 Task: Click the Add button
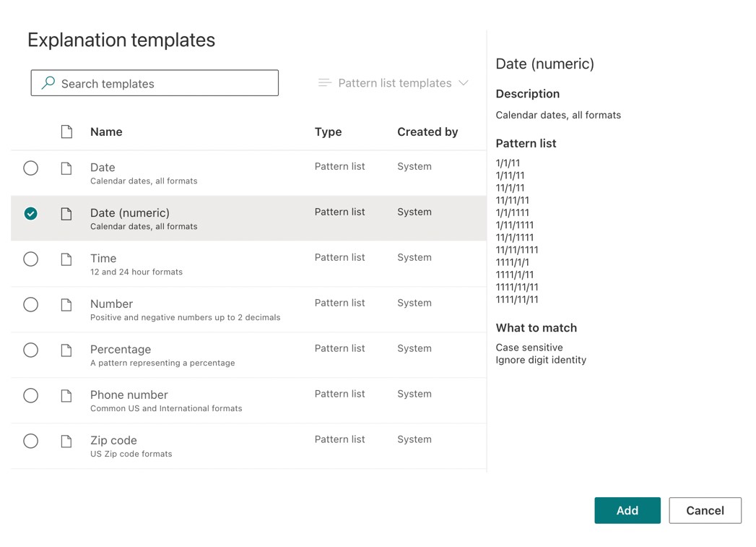point(627,510)
